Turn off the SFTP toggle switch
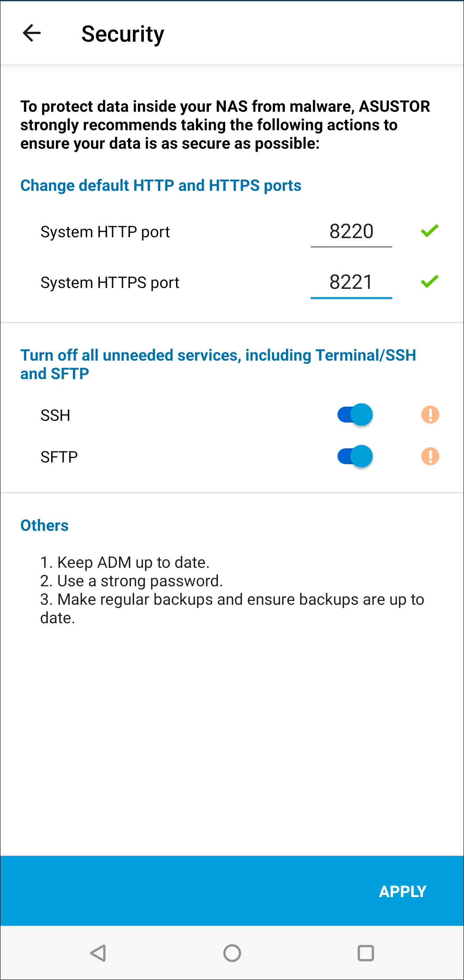This screenshot has height=980, width=464. [x=355, y=456]
